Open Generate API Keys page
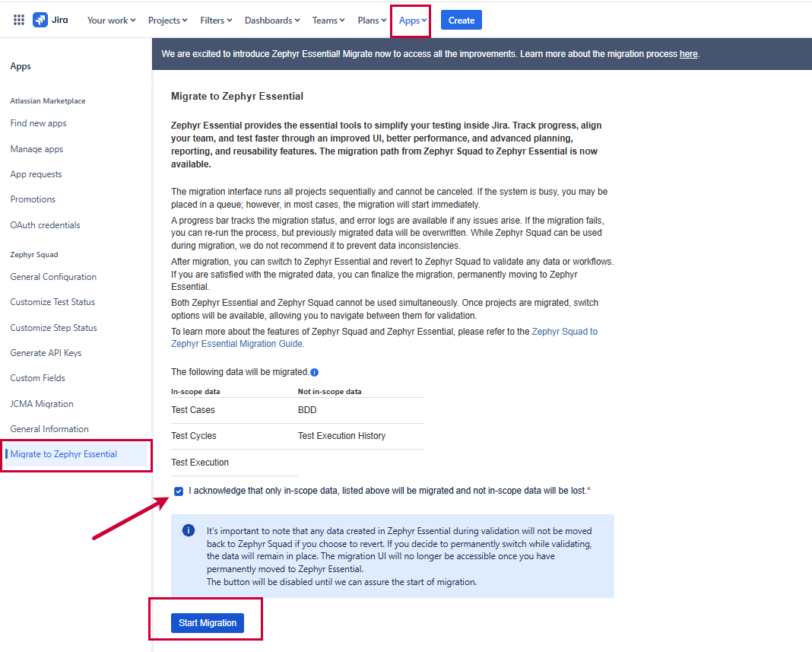Viewport: 812px width, 652px height. 46,353
